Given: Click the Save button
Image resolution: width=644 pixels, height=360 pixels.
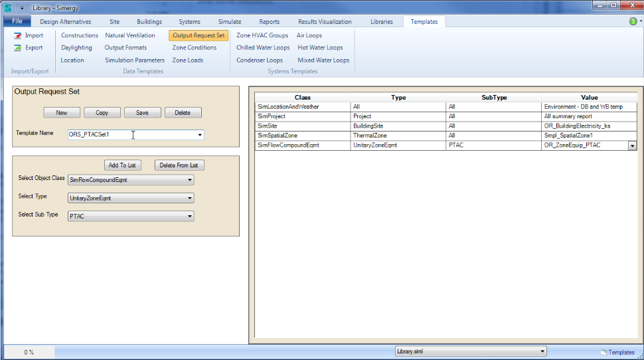Looking at the screenshot, I should [142, 113].
